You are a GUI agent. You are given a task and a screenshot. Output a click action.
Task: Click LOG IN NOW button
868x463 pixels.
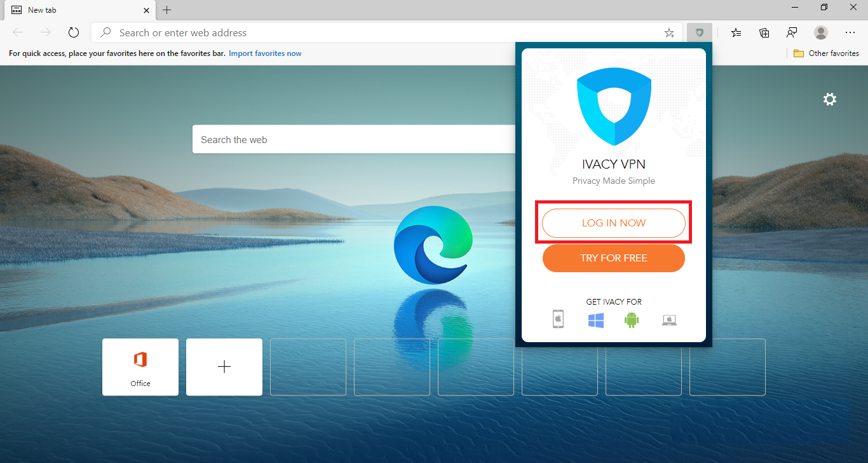[x=614, y=223]
